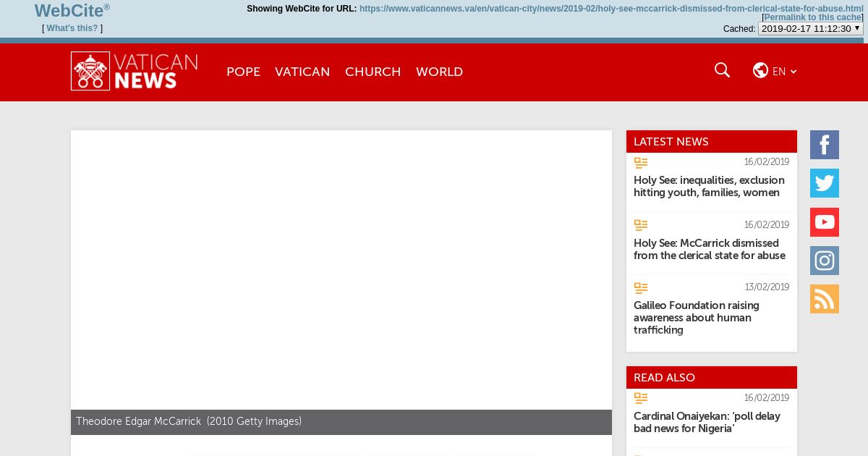Image resolution: width=868 pixels, height=456 pixels.
Task: Read Holy See inequalities exclusion article
Action: click(709, 187)
